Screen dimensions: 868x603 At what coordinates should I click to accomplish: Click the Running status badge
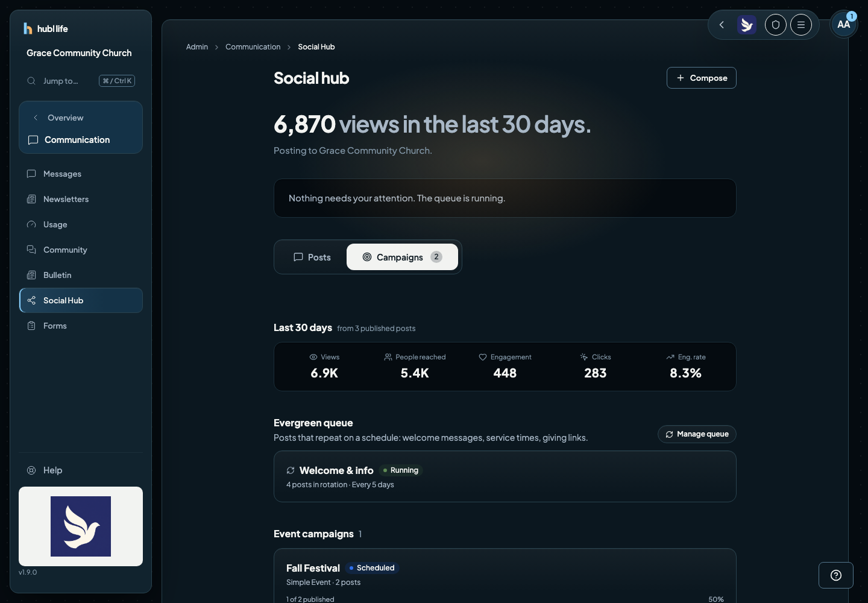401,470
